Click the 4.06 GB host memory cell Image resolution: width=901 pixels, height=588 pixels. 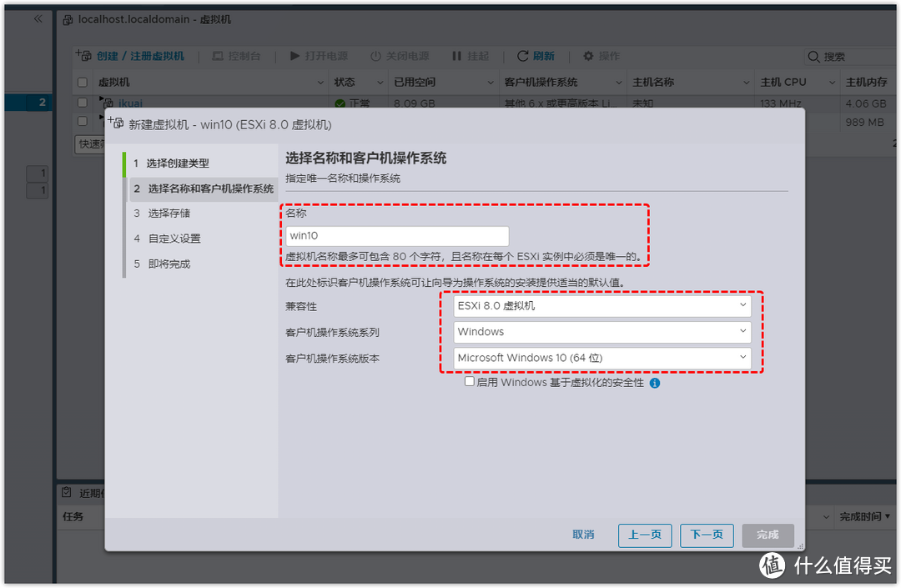tap(865, 103)
